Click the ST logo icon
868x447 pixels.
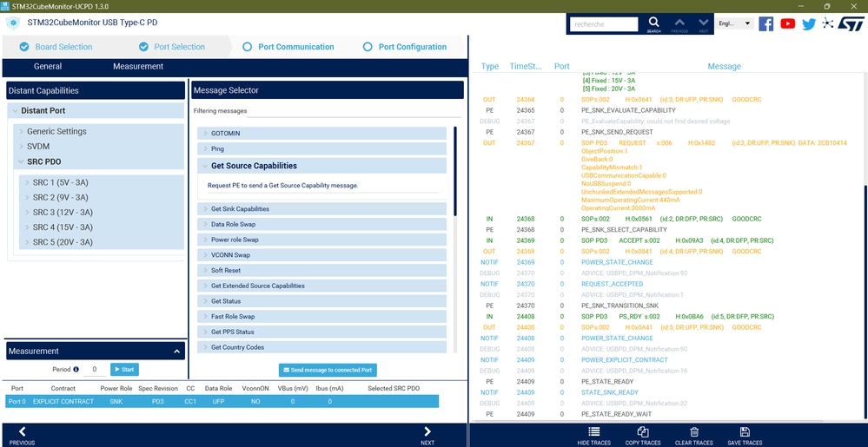[851, 23]
